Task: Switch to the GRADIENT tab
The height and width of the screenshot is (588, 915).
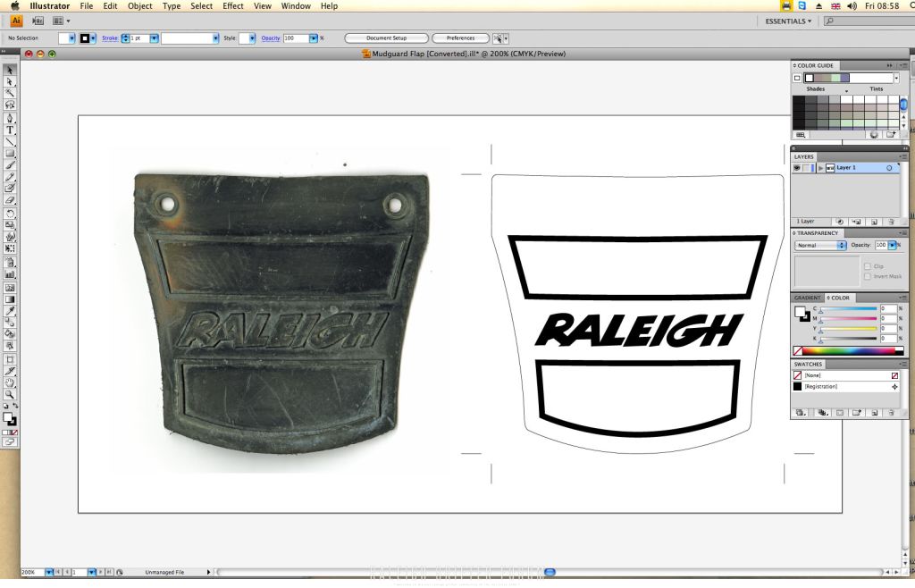Action: pos(807,298)
